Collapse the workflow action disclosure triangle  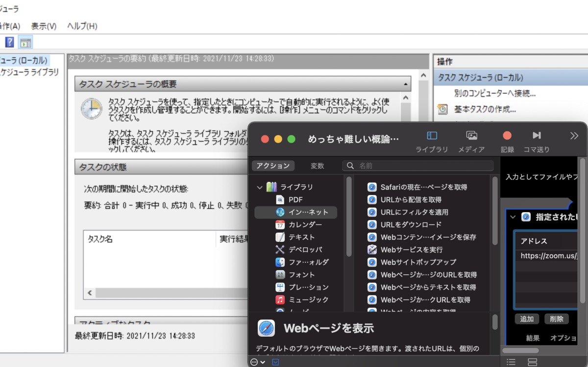(513, 217)
